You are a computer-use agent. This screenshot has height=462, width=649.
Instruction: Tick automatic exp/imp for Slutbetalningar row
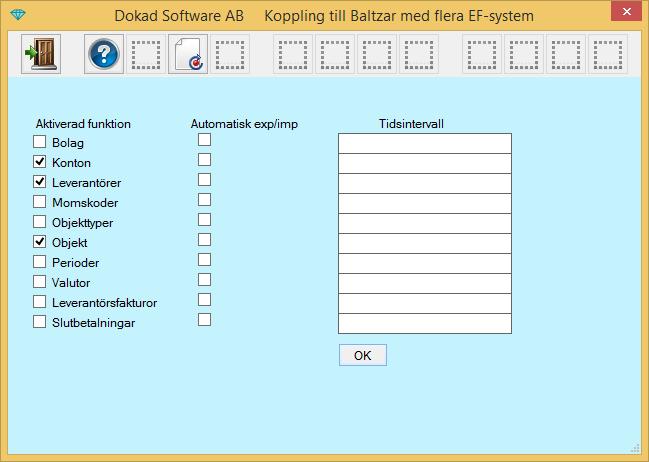[204, 320]
